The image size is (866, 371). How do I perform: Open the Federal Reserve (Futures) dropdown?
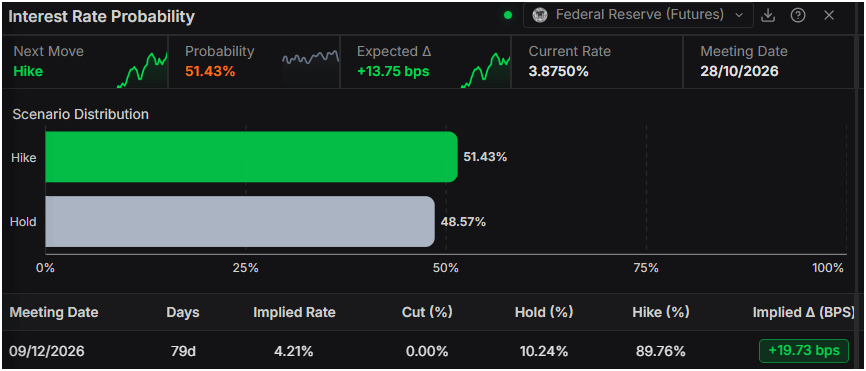(638, 15)
